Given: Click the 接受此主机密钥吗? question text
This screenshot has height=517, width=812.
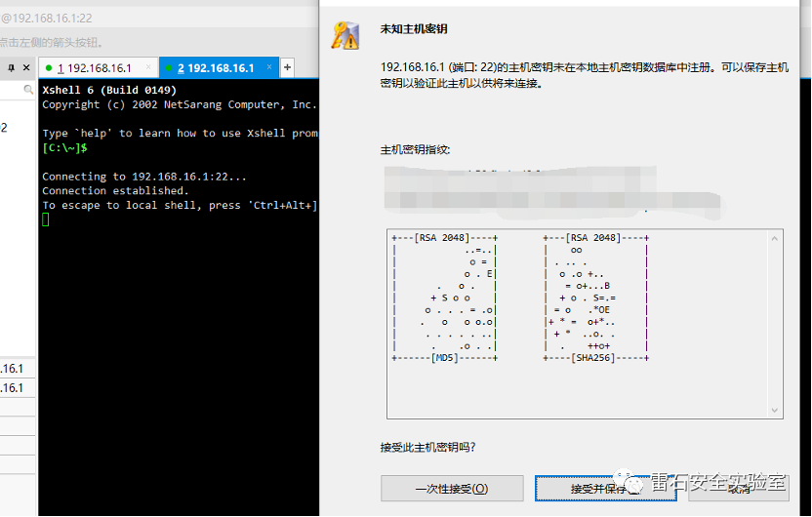Looking at the screenshot, I should click(427, 447).
